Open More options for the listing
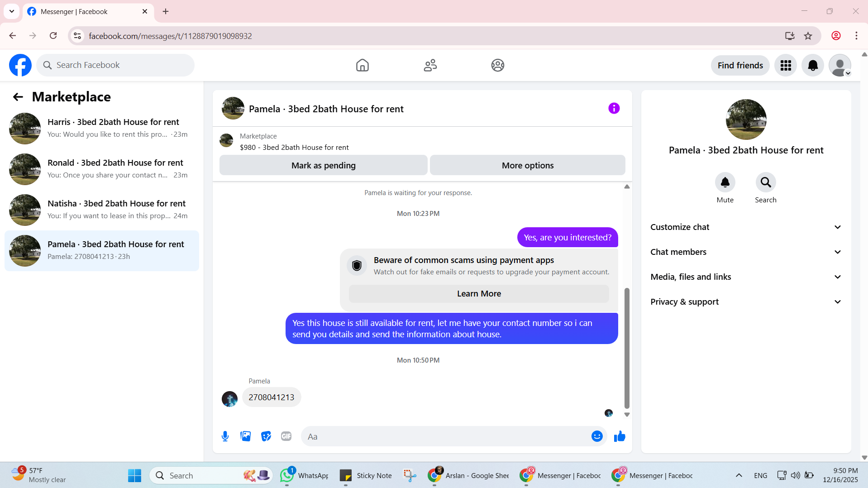The width and height of the screenshot is (868, 488). tap(528, 165)
